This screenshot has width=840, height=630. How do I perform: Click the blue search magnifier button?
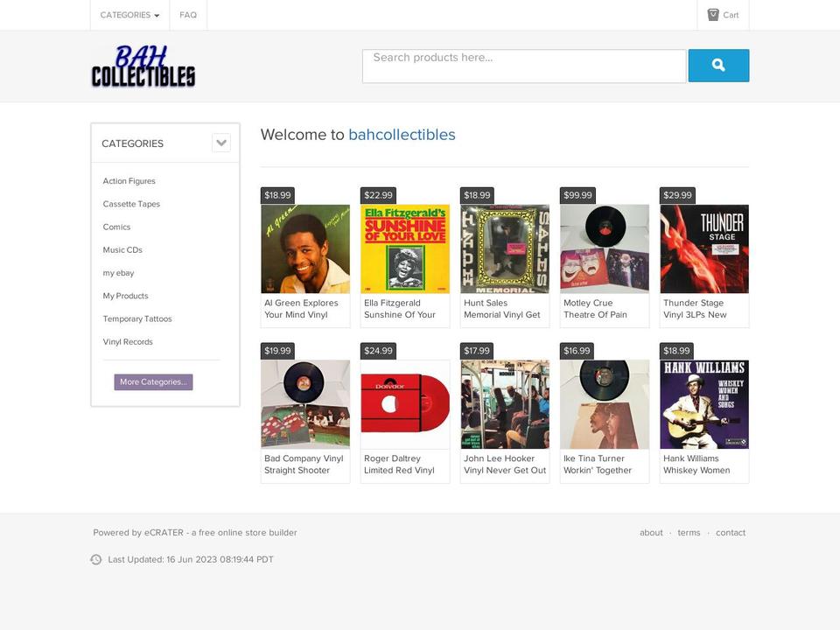pyautogui.click(x=718, y=66)
